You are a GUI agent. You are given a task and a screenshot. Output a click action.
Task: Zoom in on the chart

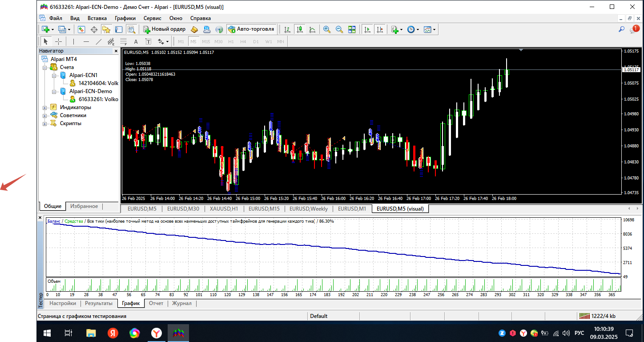326,29
